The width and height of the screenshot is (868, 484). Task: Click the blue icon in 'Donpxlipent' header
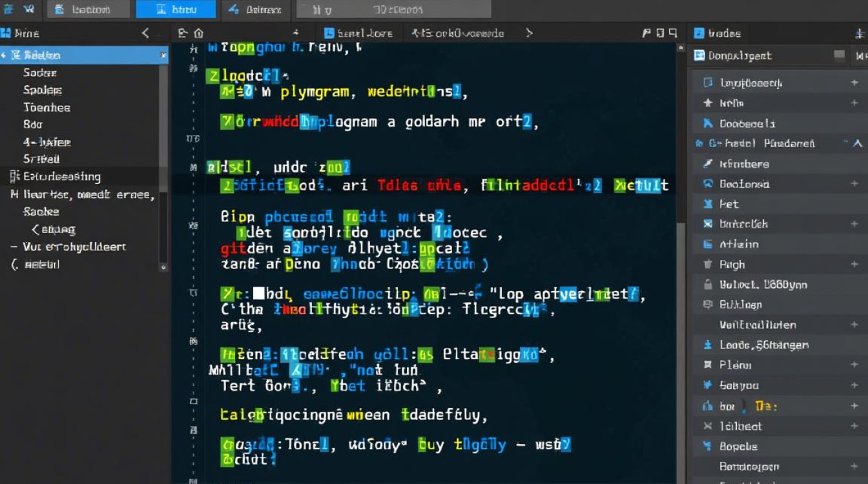pyautogui.click(x=699, y=55)
